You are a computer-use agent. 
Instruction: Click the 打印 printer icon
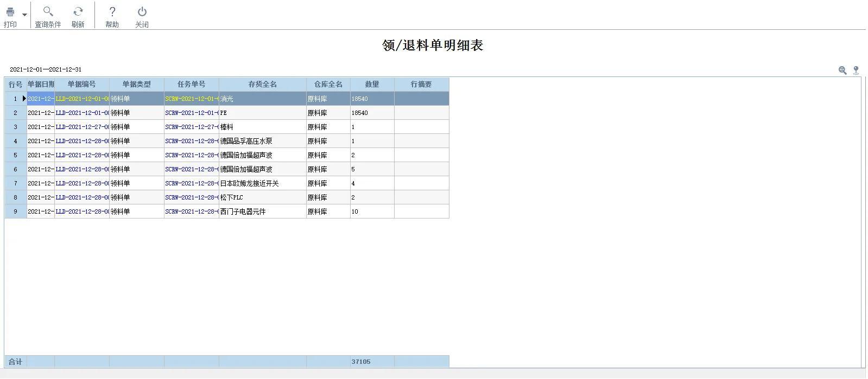[x=10, y=12]
